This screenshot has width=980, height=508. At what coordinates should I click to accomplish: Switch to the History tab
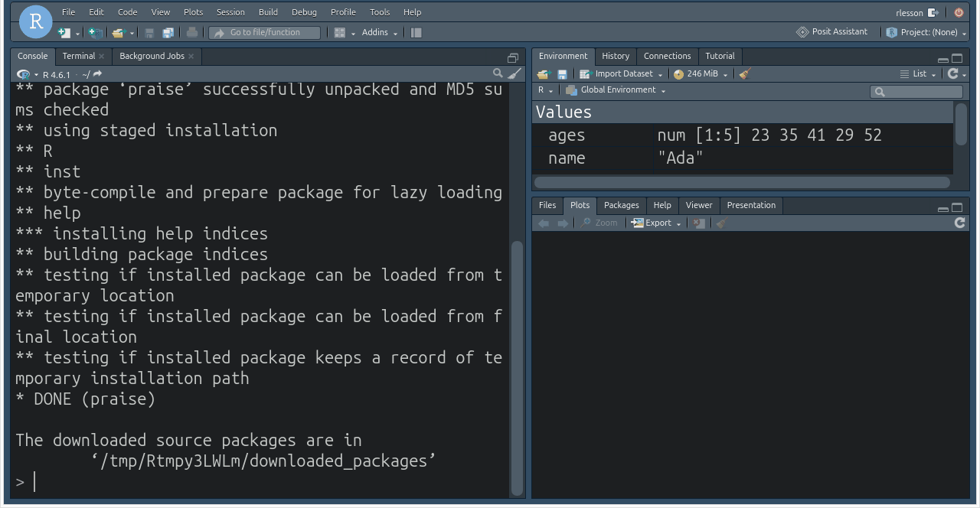(616, 57)
